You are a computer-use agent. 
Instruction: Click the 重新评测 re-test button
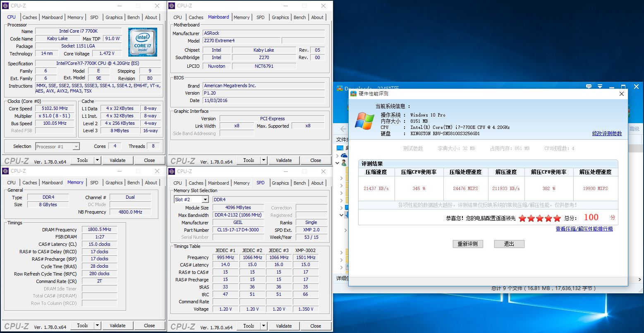click(x=468, y=244)
